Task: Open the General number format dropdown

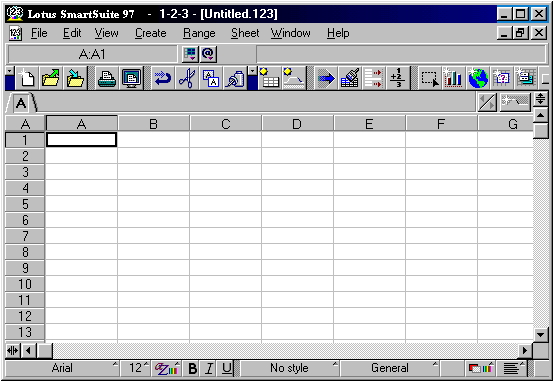Action: click(x=389, y=368)
